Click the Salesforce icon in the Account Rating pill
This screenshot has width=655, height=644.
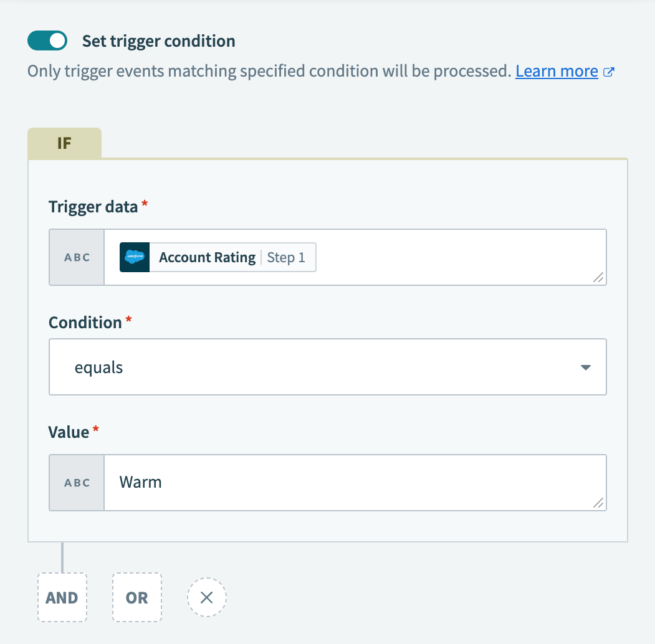coord(134,257)
